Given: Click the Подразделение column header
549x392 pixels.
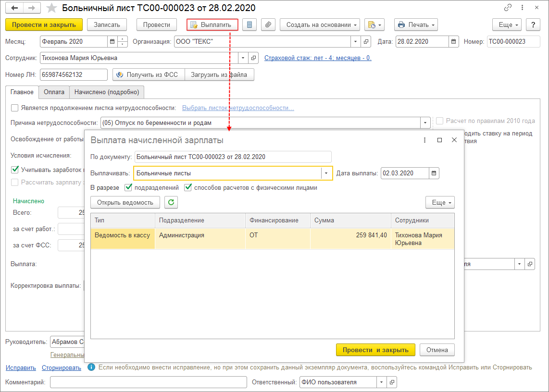Looking at the screenshot, I should [200, 220].
